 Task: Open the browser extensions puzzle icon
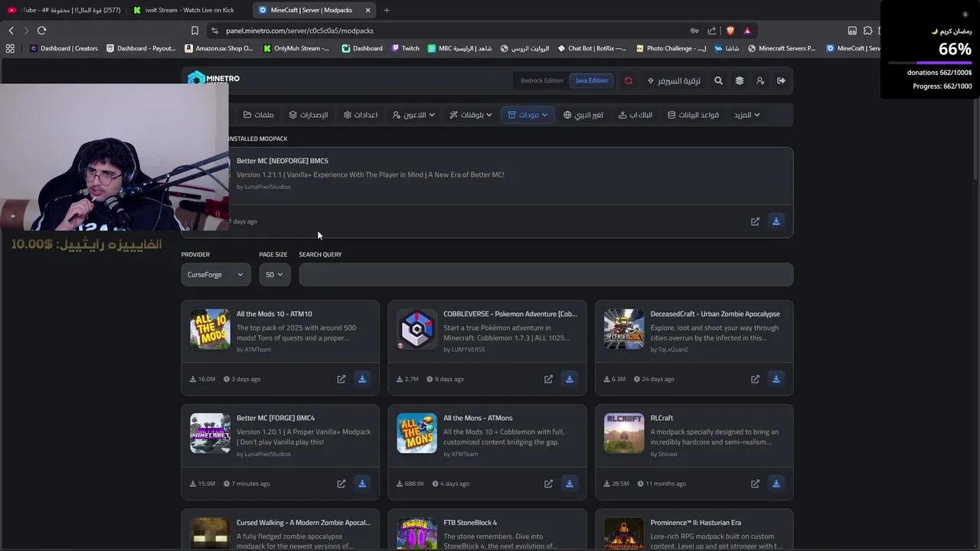[x=867, y=31]
